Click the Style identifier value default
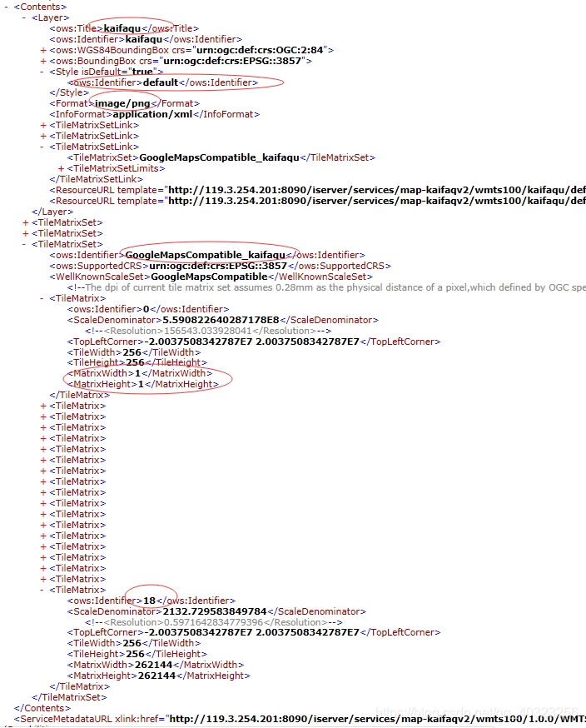 (x=161, y=82)
